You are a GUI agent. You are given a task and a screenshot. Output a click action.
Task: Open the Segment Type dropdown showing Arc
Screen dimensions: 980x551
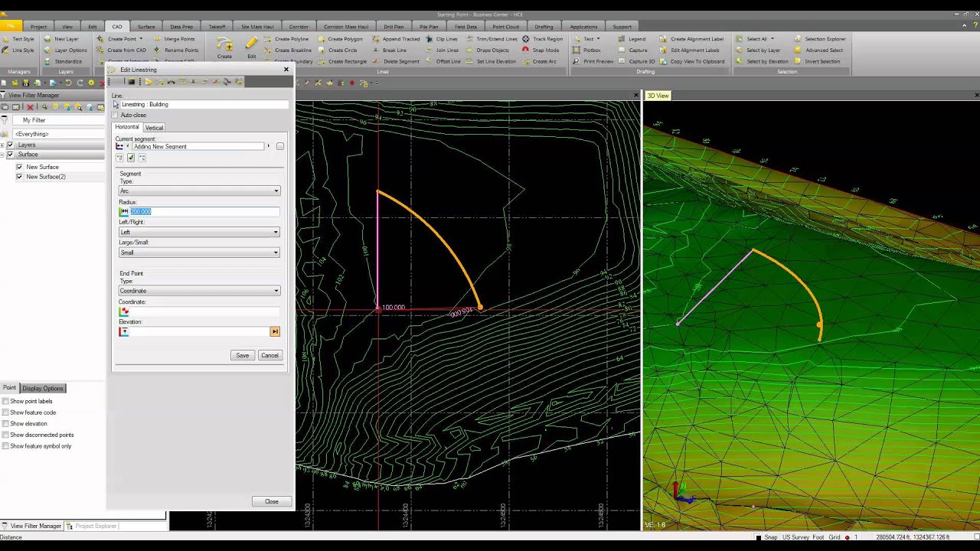199,191
